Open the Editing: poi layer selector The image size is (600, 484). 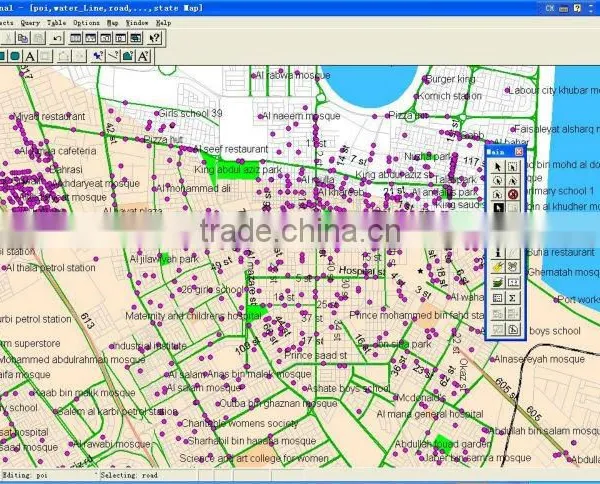(49, 475)
